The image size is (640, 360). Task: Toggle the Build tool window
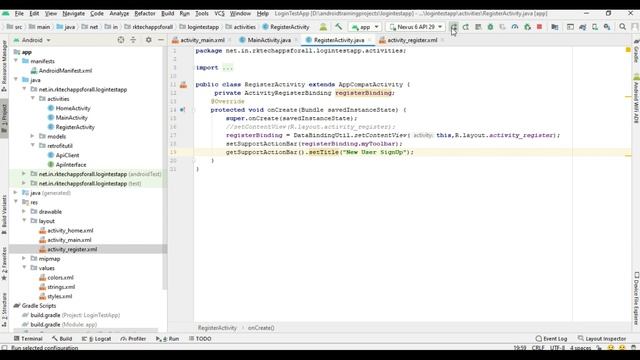pyautogui.click(x=62, y=339)
